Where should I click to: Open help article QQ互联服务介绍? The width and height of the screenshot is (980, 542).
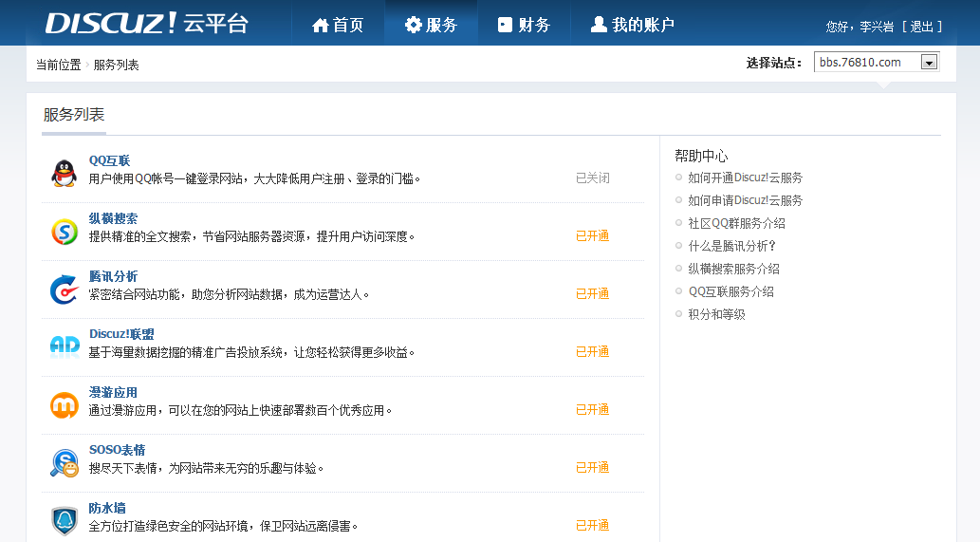[x=731, y=292]
